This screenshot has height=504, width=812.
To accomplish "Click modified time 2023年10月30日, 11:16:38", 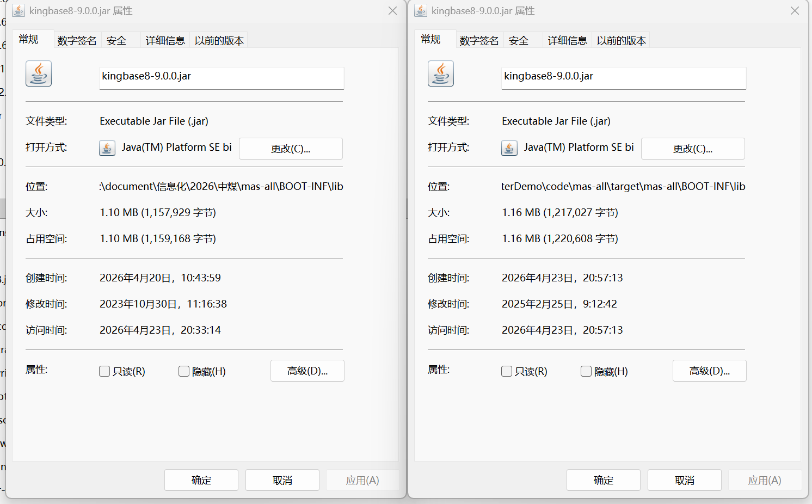I will 163,304.
